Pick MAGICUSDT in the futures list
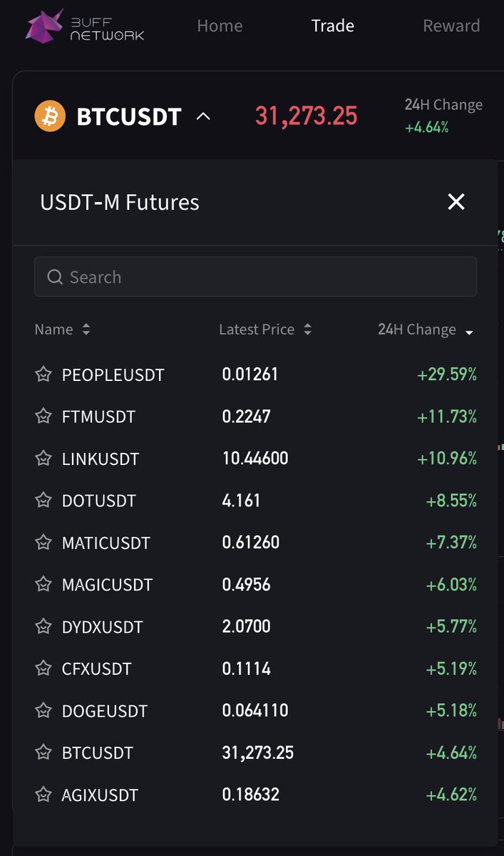The image size is (504, 856). [108, 585]
